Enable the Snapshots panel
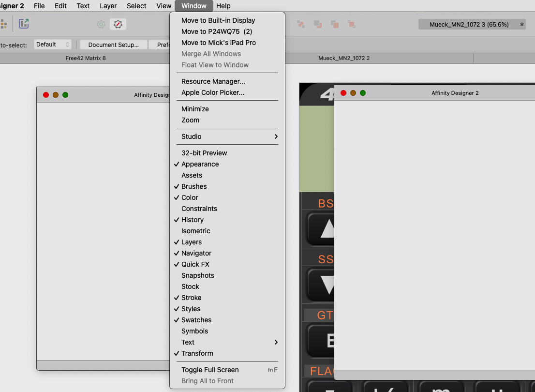The width and height of the screenshot is (535, 392). click(x=227, y=275)
